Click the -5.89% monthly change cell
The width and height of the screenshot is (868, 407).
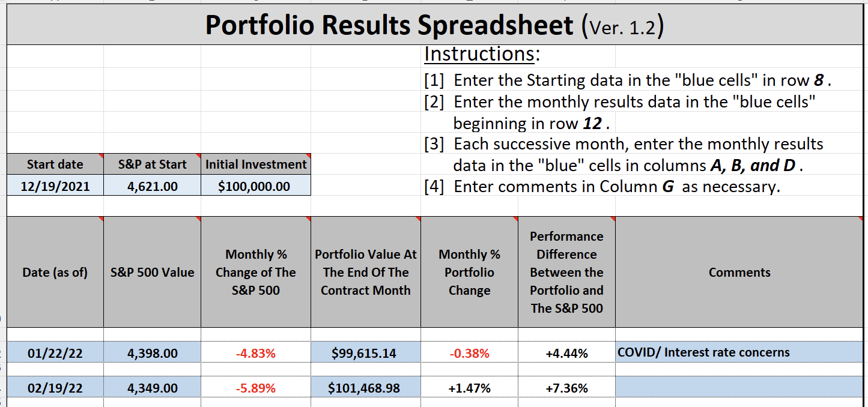point(256,388)
